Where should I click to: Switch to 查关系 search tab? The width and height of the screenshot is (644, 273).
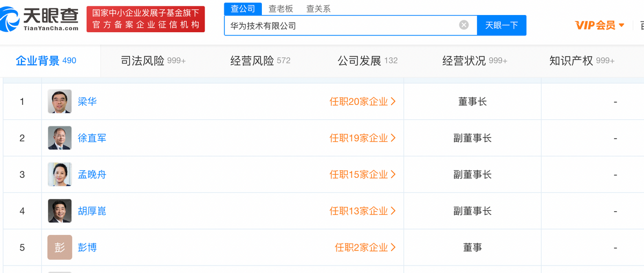point(318,9)
